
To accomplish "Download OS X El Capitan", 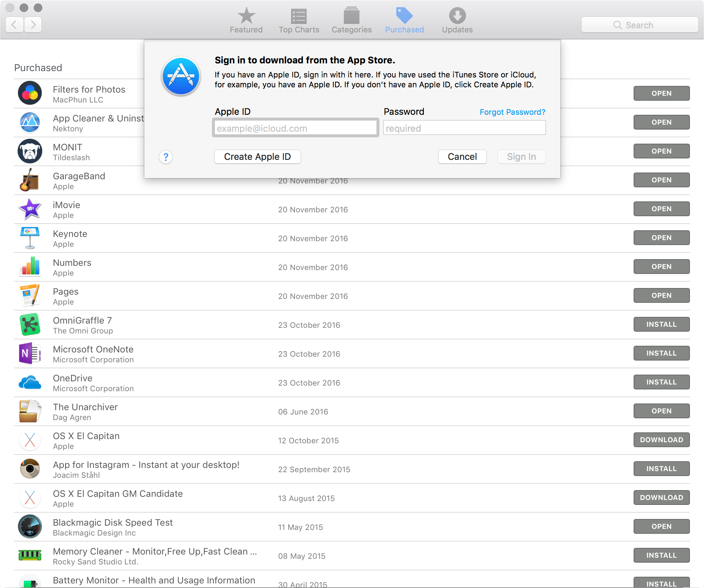I will point(661,440).
